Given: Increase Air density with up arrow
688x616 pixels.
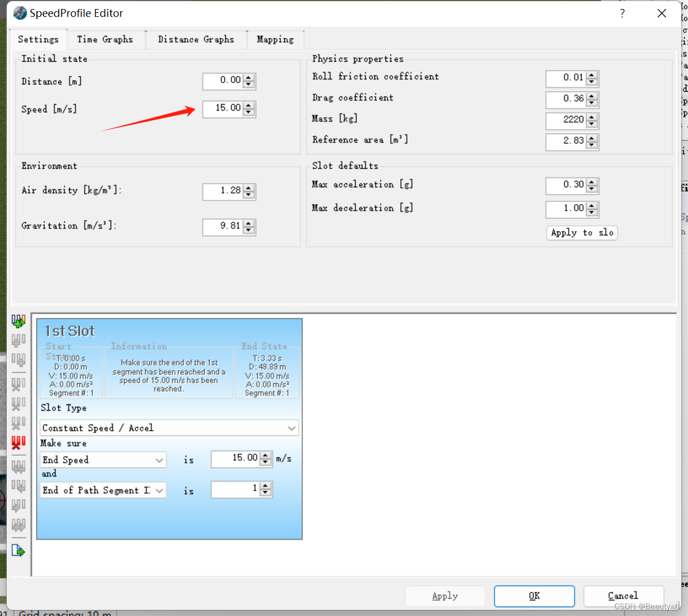Looking at the screenshot, I should [249, 188].
